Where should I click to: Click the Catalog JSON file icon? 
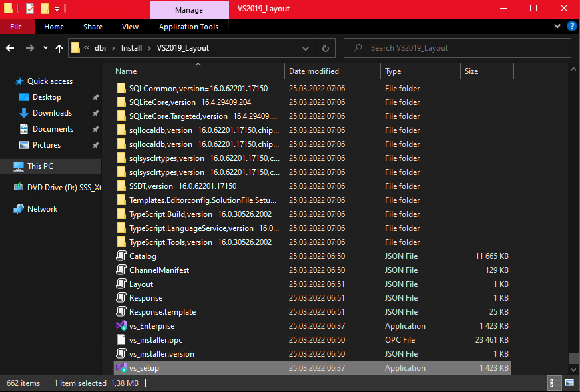121,256
